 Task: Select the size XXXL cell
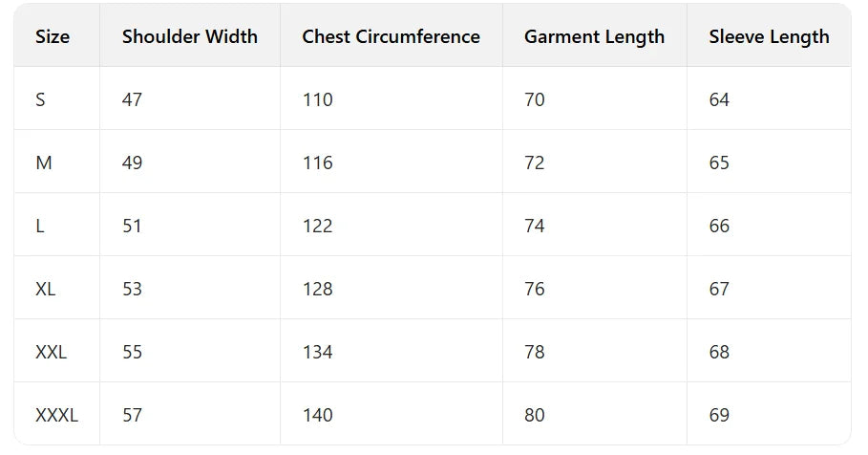(x=56, y=415)
